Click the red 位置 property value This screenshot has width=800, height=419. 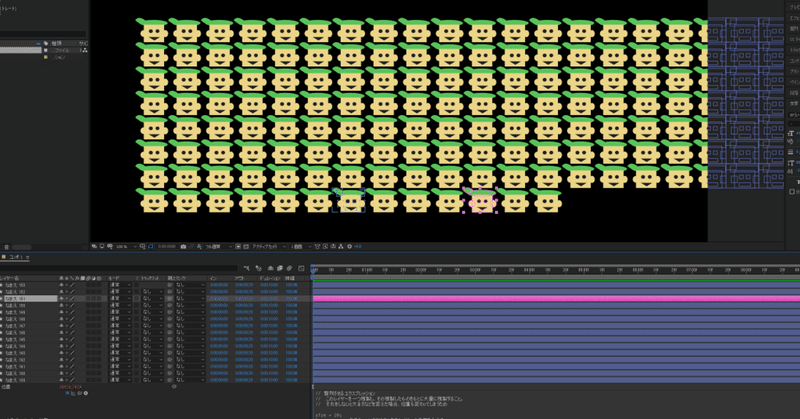[70, 387]
